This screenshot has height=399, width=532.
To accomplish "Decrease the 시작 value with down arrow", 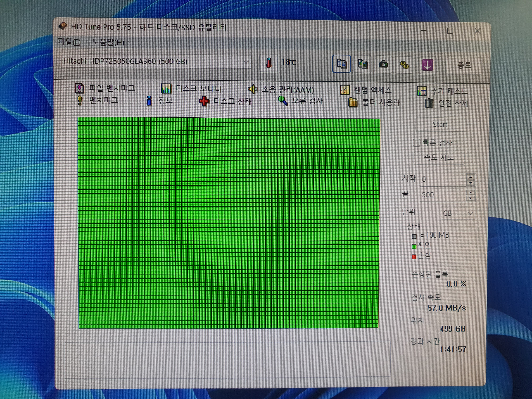I will tap(471, 183).
